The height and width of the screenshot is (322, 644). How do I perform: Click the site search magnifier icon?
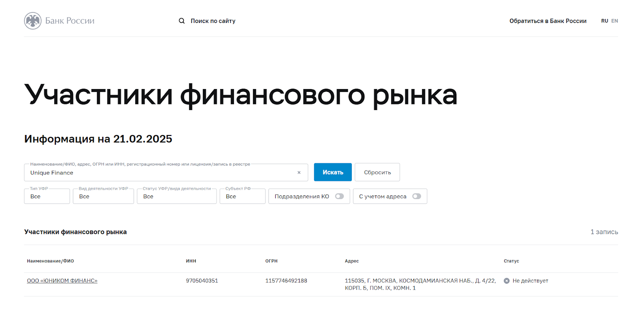tap(182, 21)
